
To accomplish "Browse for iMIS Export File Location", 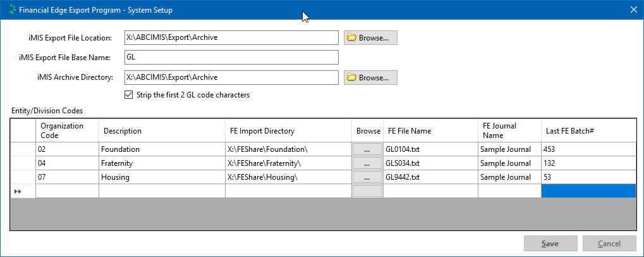I will click(x=370, y=38).
